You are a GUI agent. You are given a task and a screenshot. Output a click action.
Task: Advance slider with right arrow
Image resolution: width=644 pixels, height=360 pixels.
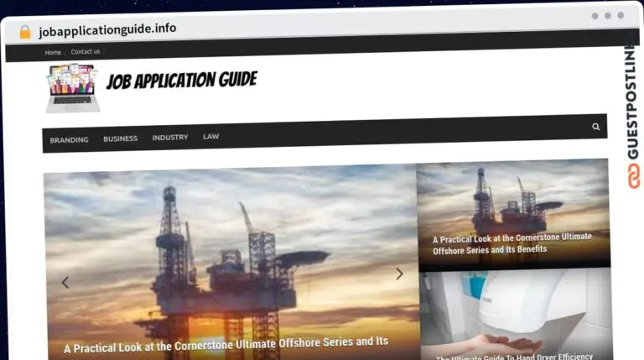pyautogui.click(x=399, y=274)
